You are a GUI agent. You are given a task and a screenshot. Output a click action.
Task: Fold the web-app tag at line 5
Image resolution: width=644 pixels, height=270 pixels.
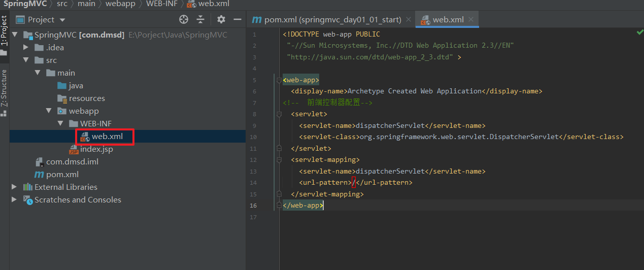[x=279, y=80]
